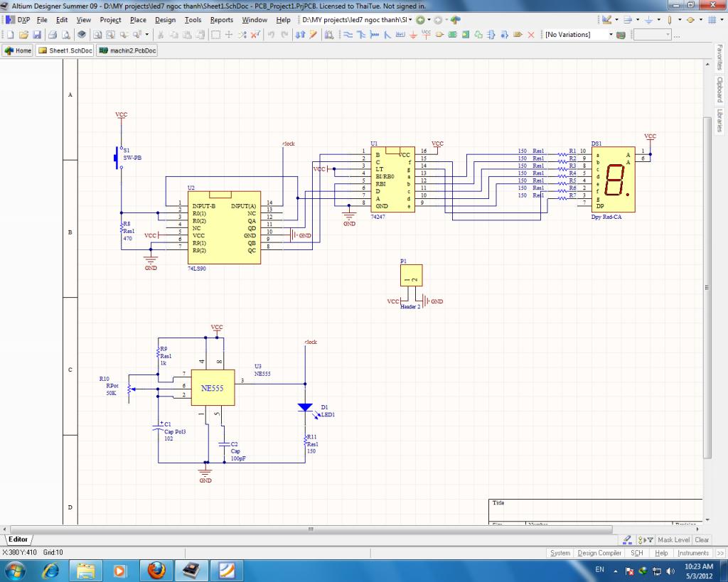Toggle the selection rectangle tool
Screen dimensions: 728x582
tap(215, 35)
